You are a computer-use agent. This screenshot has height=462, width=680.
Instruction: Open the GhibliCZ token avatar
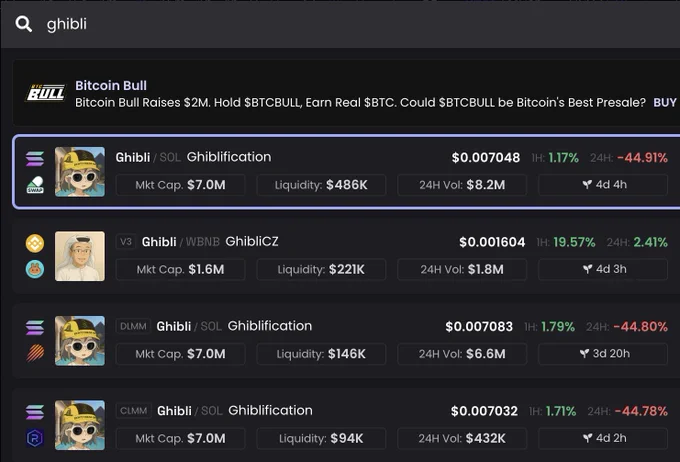point(80,256)
